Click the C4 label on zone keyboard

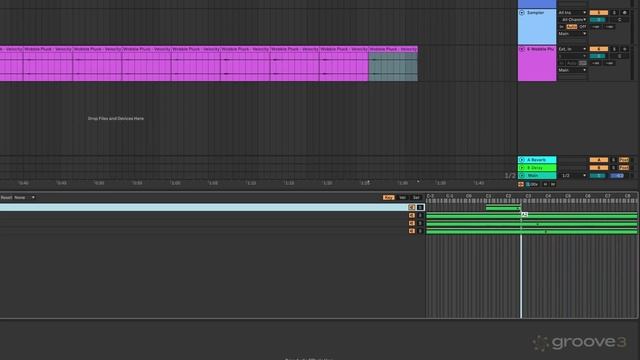(548, 196)
